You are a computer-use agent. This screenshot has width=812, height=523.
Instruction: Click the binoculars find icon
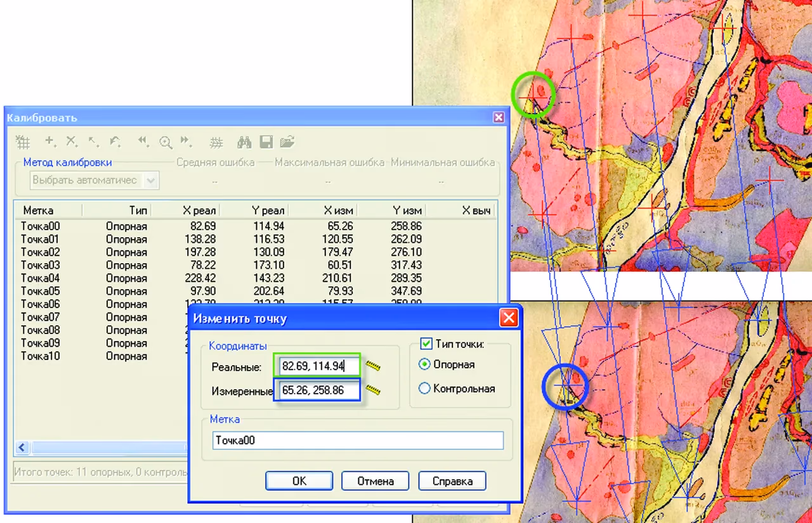(245, 142)
